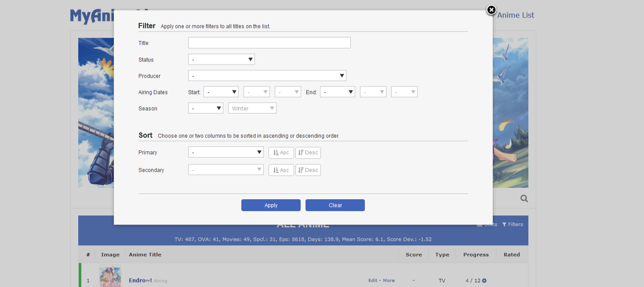Screen dimensions: 644x287
Task: Open the Primary sort column dropdown
Action: (226, 152)
